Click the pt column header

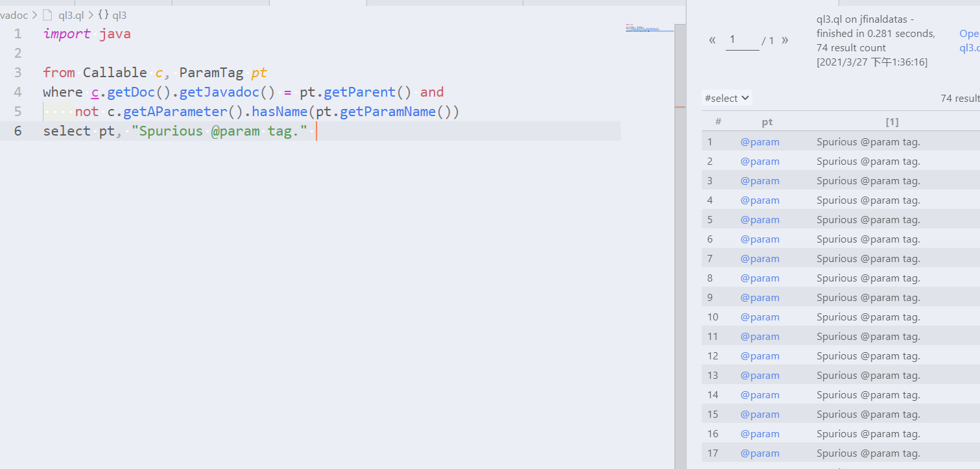(x=767, y=122)
